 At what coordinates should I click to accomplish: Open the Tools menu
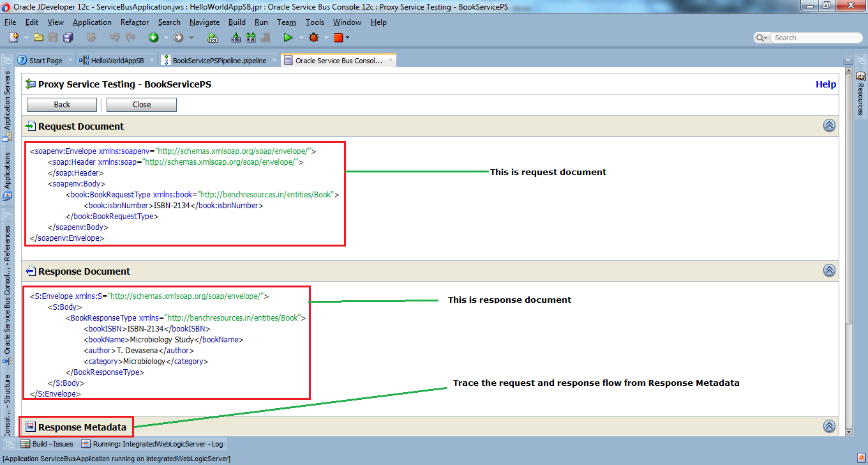(315, 22)
